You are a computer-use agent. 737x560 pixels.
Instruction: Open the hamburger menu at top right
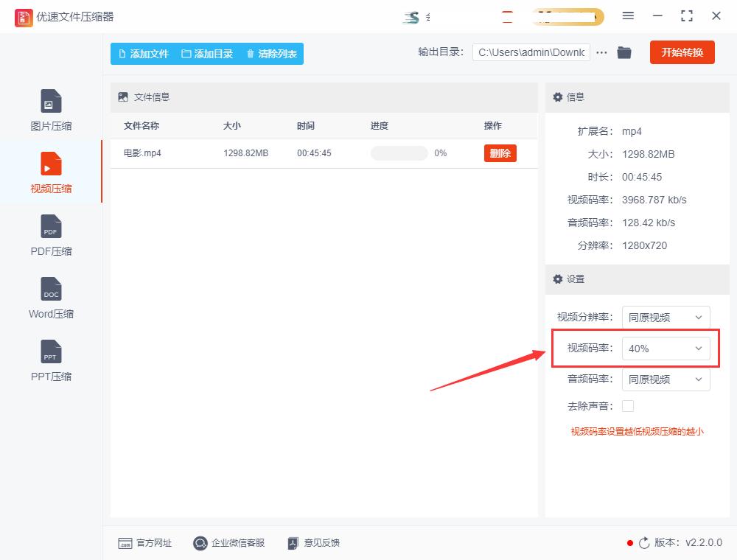coord(628,15)
